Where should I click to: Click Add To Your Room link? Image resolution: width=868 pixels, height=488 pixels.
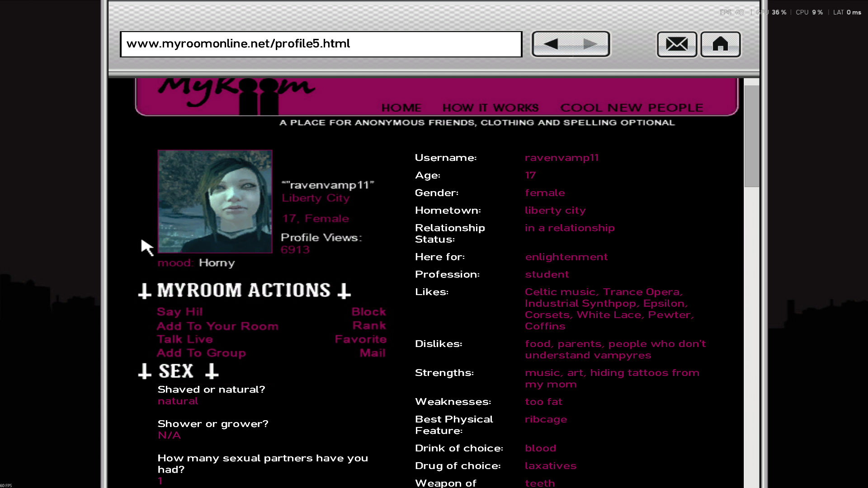coord(217,326)
